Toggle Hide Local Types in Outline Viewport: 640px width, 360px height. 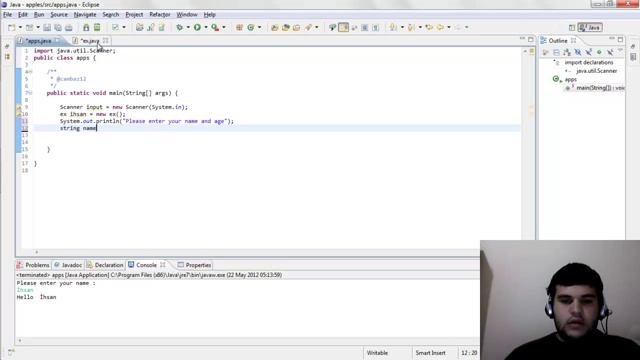pyautogui.click(x=609, y=52)
